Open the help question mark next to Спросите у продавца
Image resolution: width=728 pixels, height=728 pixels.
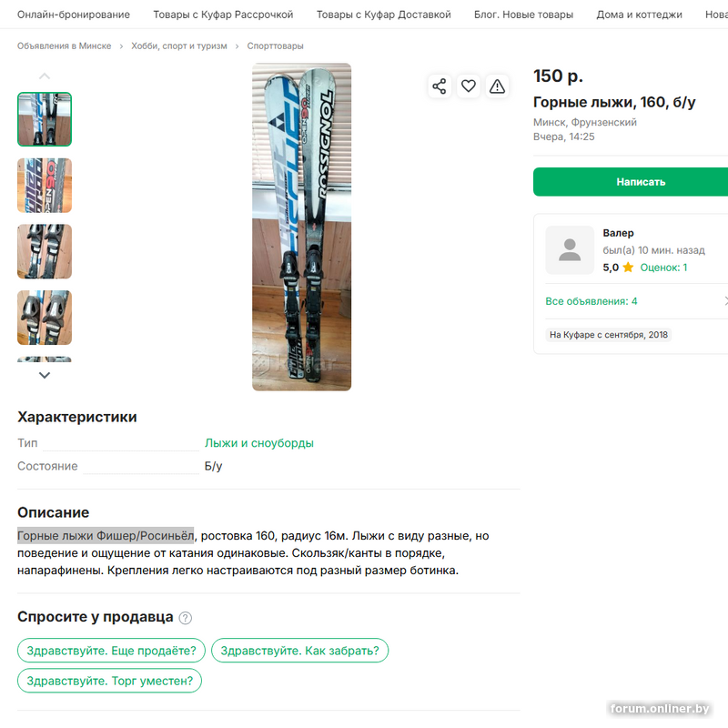pyautogui.click(x=186, y=618)
